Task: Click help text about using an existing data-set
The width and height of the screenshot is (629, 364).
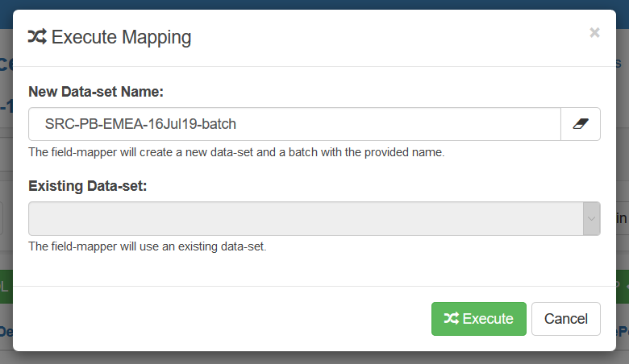Action: pyautogui.click(x=147, y=246)
